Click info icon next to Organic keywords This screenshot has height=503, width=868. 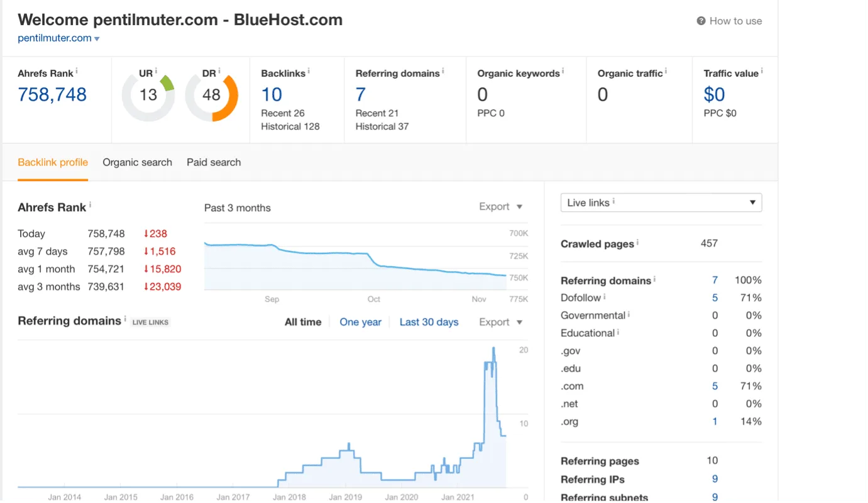pyautogui.click(x=563, y=71)
